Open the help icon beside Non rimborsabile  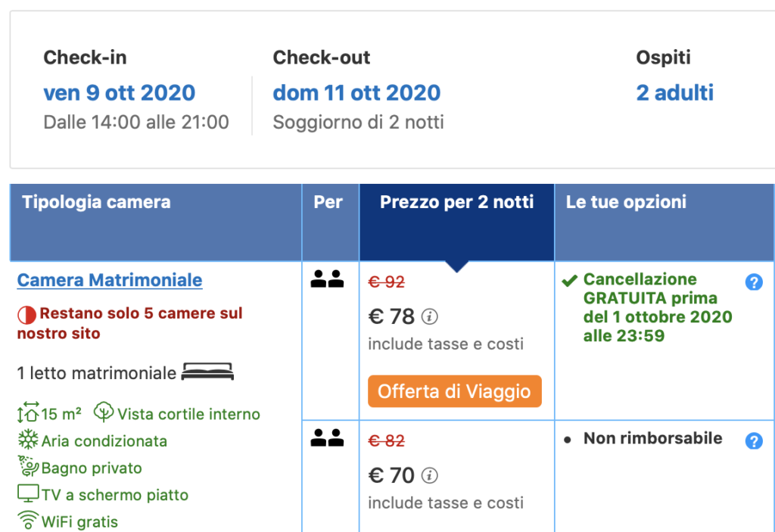point(754,438)
